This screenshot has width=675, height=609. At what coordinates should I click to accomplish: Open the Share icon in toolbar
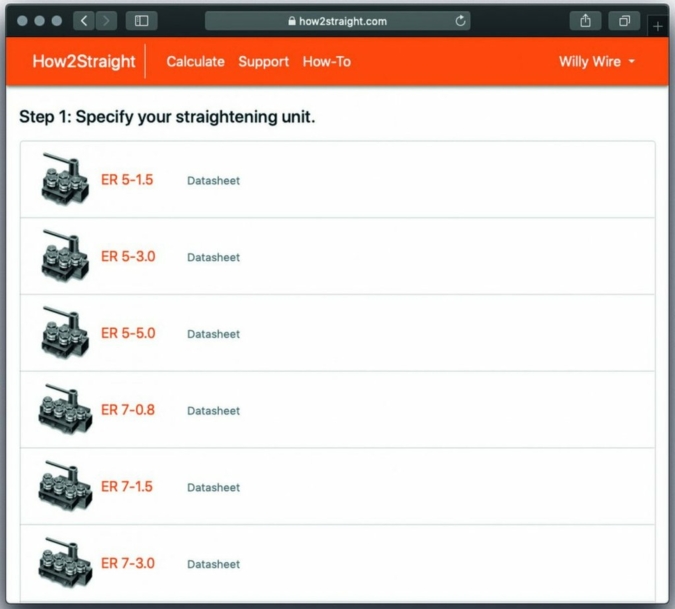[x=585, y=21]
